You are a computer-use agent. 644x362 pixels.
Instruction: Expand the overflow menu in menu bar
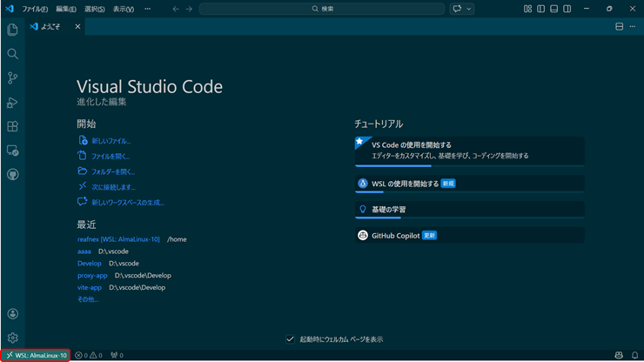point(147,9)
